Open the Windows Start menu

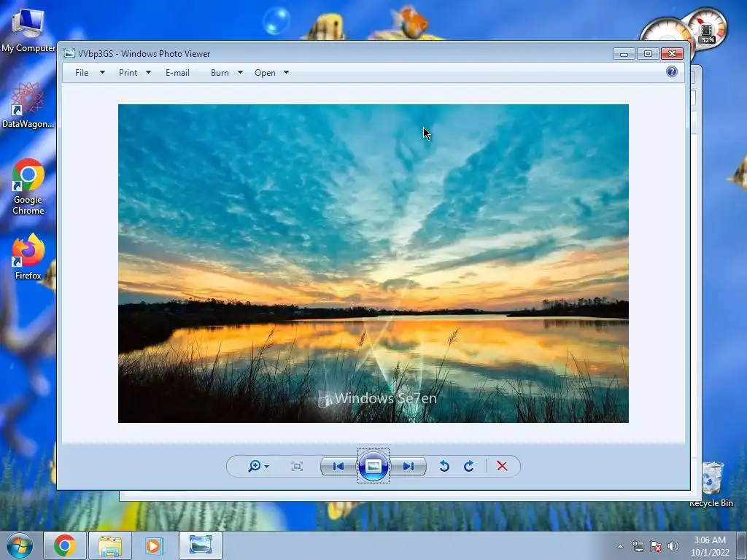[20, 545]
